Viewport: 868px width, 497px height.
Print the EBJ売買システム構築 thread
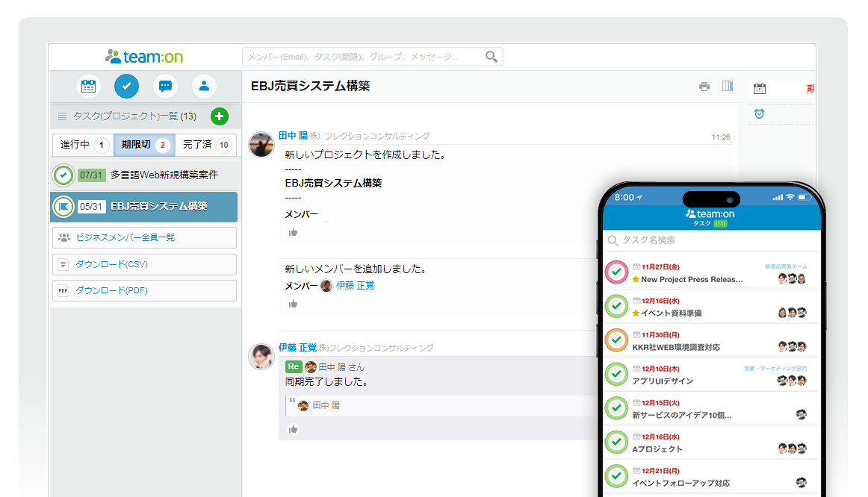click(x=704, y=87)
